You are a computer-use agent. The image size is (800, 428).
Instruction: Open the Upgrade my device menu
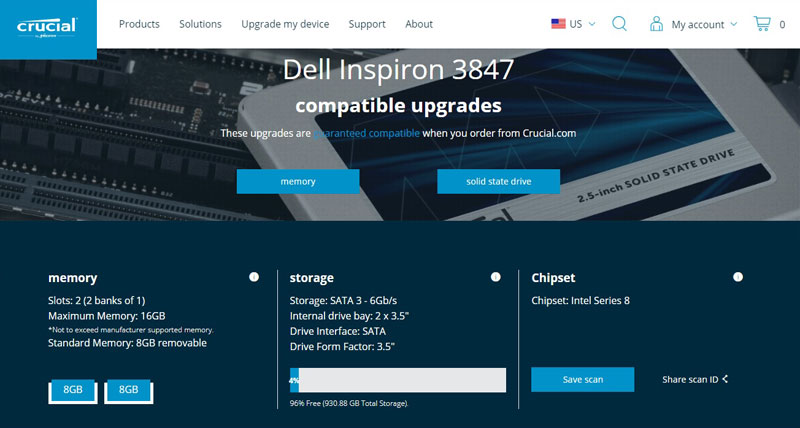pyautogui.click(x=285, y=24)
